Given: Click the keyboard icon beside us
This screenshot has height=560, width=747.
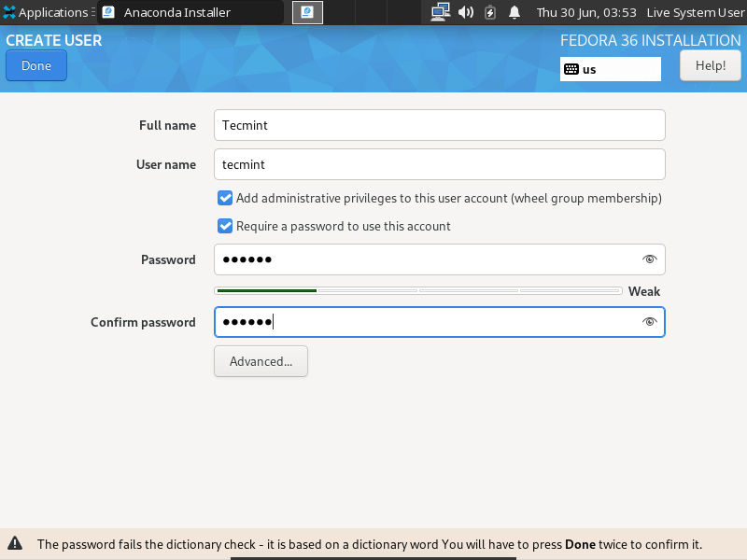Looking at the screenshot, I should [571, 69].
